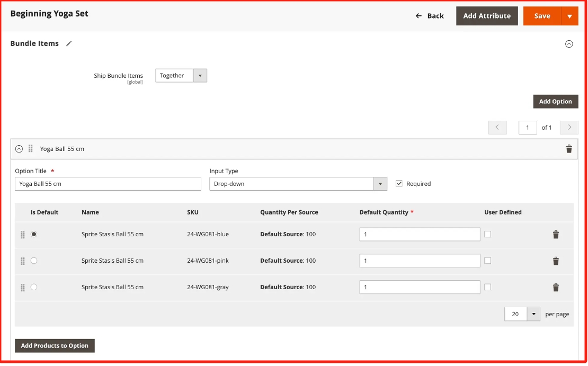This screenshot has width=588, height=366.
Task: Collapse the Yoga Ball 55 cm option panel
Action: 19,149
